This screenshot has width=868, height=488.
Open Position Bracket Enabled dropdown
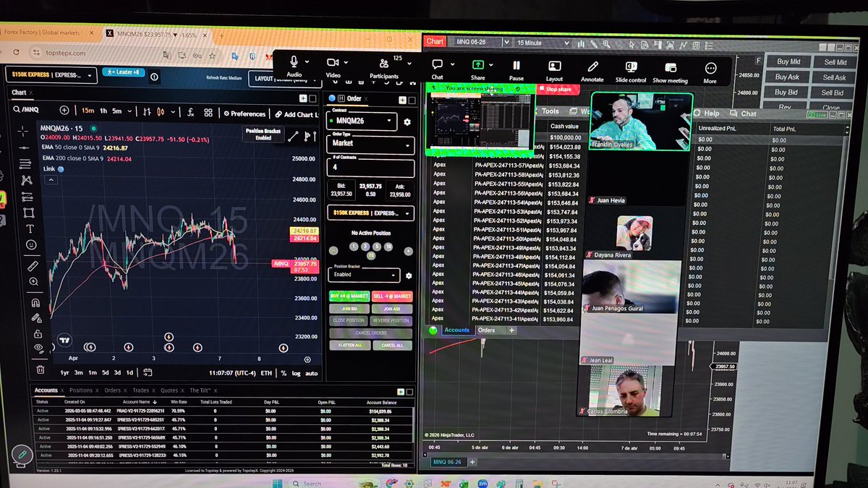(364, 275)
